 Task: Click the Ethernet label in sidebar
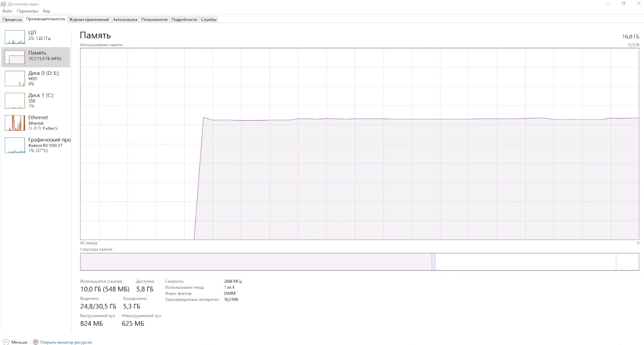38,117
